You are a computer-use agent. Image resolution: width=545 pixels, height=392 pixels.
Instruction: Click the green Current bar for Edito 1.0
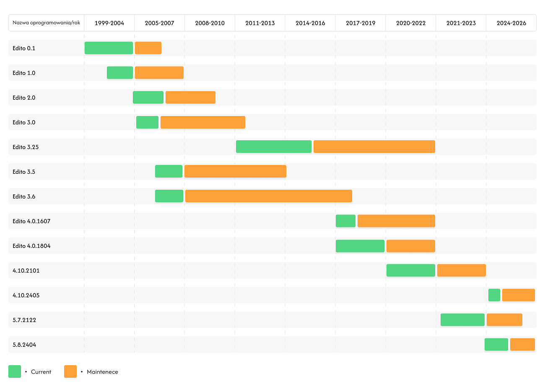point(120,73)
